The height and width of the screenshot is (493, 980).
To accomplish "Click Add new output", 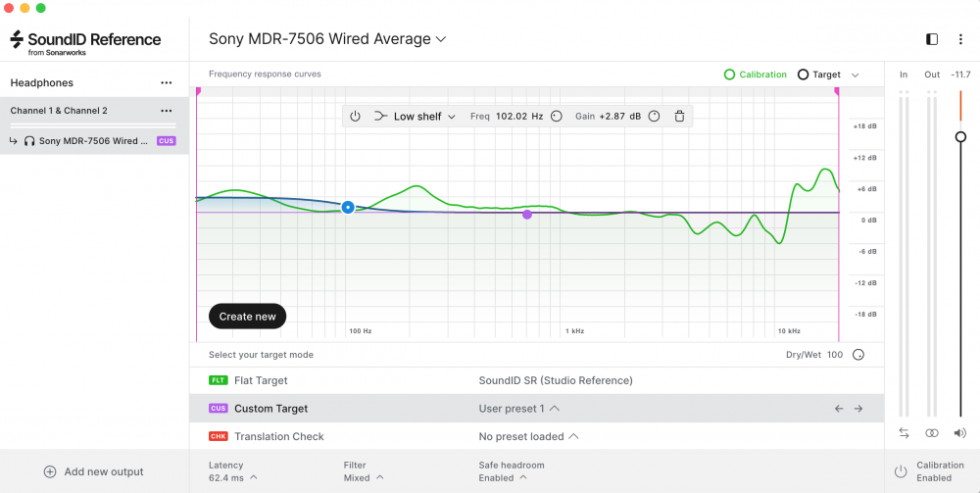I will [x=94, y=471].
